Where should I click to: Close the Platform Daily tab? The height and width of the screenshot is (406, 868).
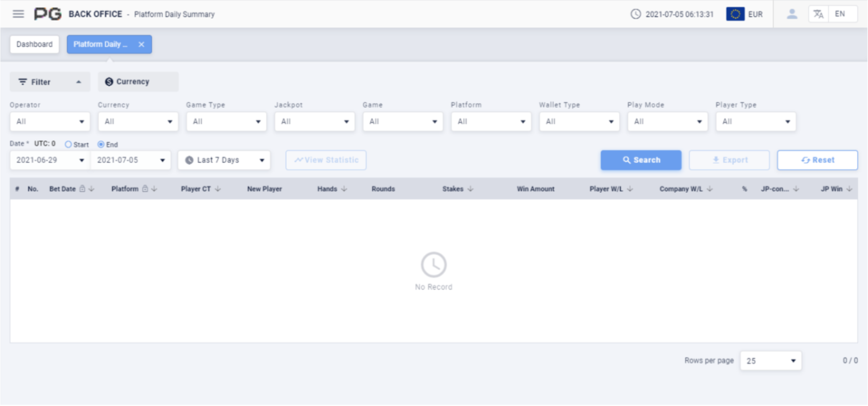[x=141, y=44]
